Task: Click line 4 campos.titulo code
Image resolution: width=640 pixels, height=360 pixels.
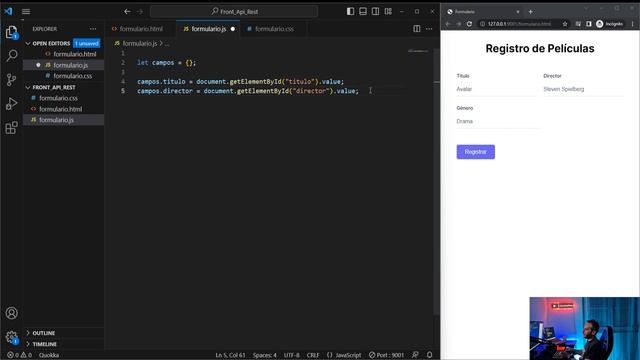Action: click(240, 82)
